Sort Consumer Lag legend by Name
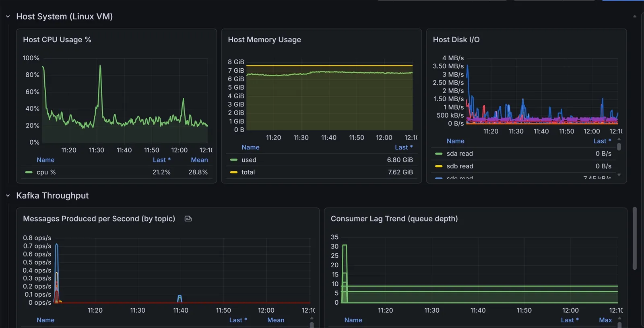The image size is (644, 328). click(353, 320)
